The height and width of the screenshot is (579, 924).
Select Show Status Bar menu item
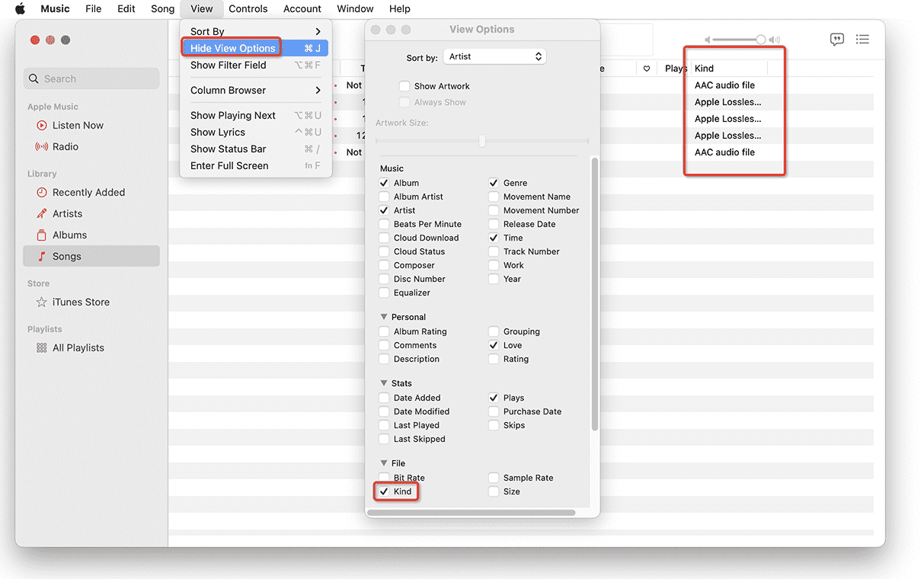(255, 149)
